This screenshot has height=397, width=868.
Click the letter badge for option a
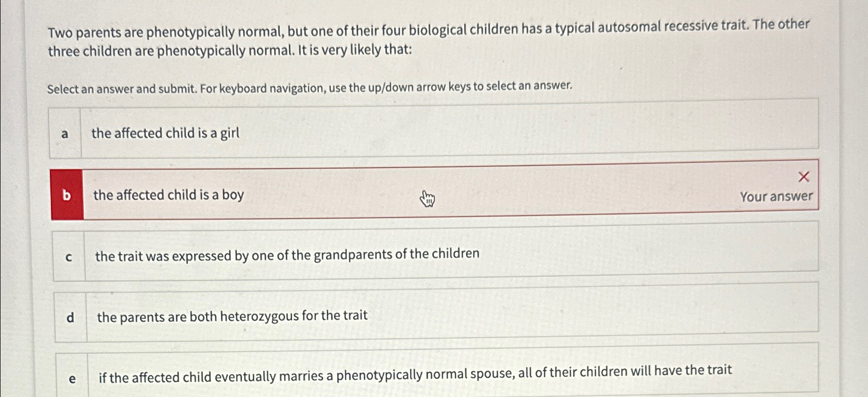(x=65, y=133)
